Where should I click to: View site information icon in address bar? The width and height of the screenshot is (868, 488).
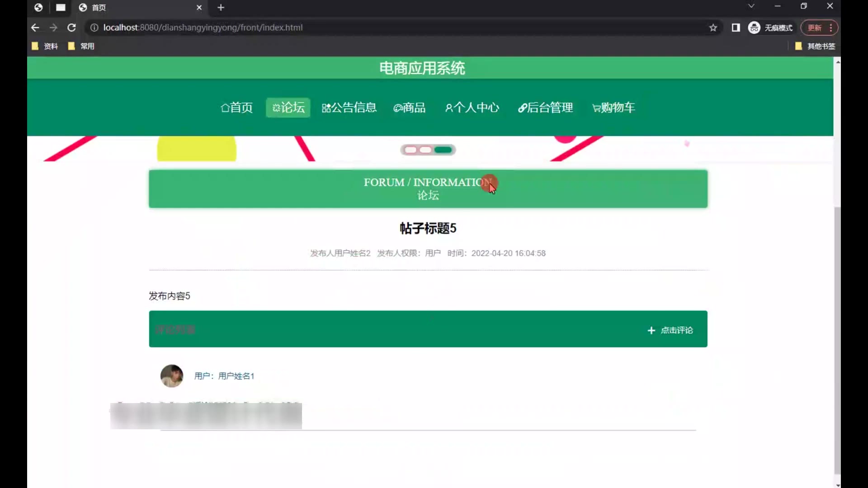point(94,28)
